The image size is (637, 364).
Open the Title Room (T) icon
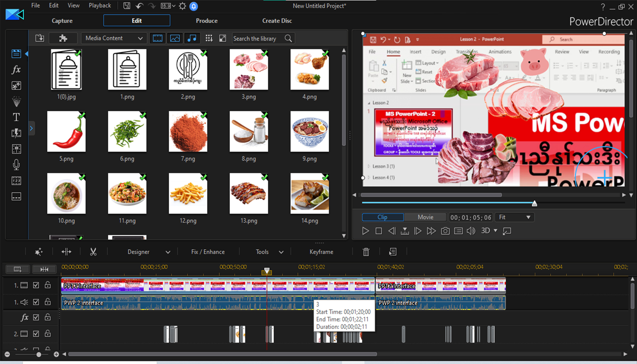pos(16,117)
